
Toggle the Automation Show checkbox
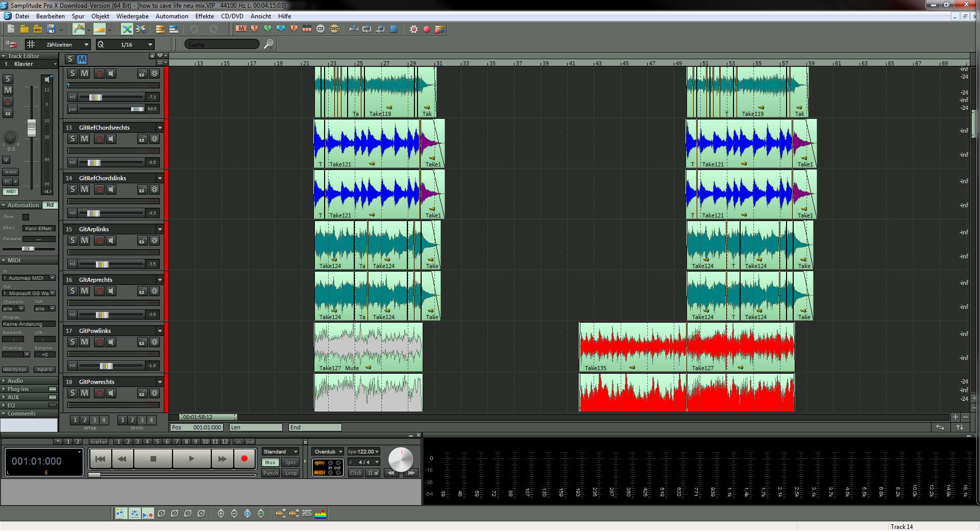point(26,217)
